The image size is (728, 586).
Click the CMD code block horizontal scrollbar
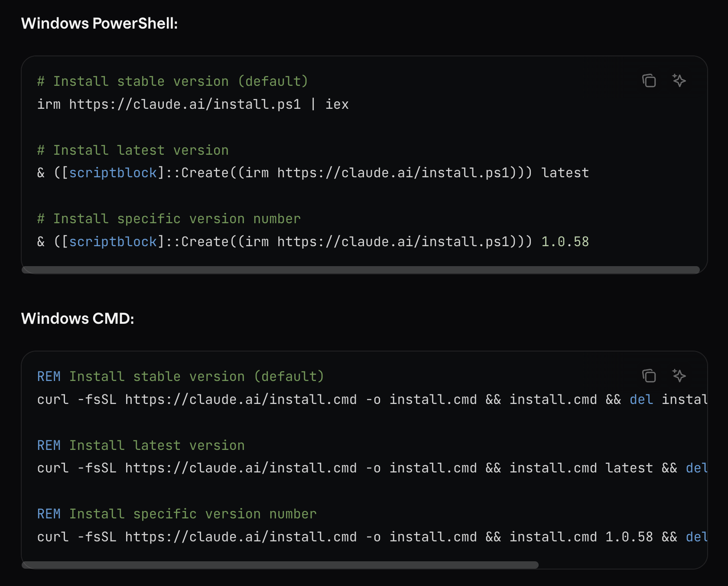click(280, 565)
